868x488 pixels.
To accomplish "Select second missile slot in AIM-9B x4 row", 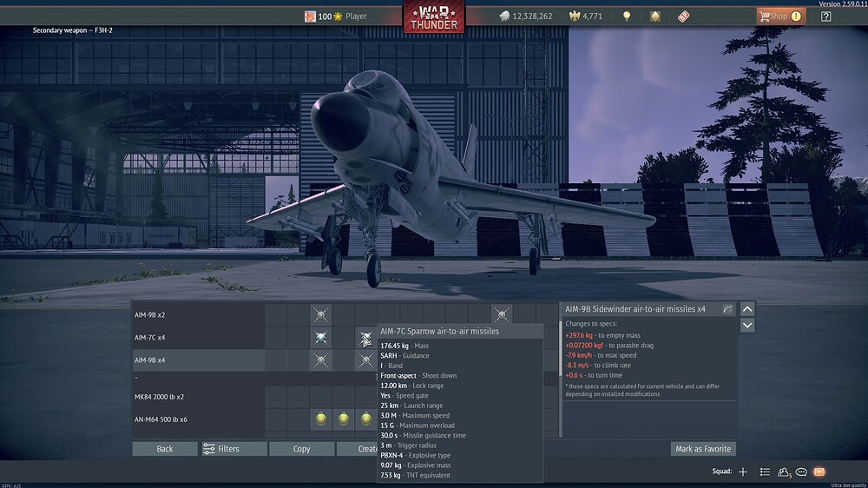I will point(365,360).
